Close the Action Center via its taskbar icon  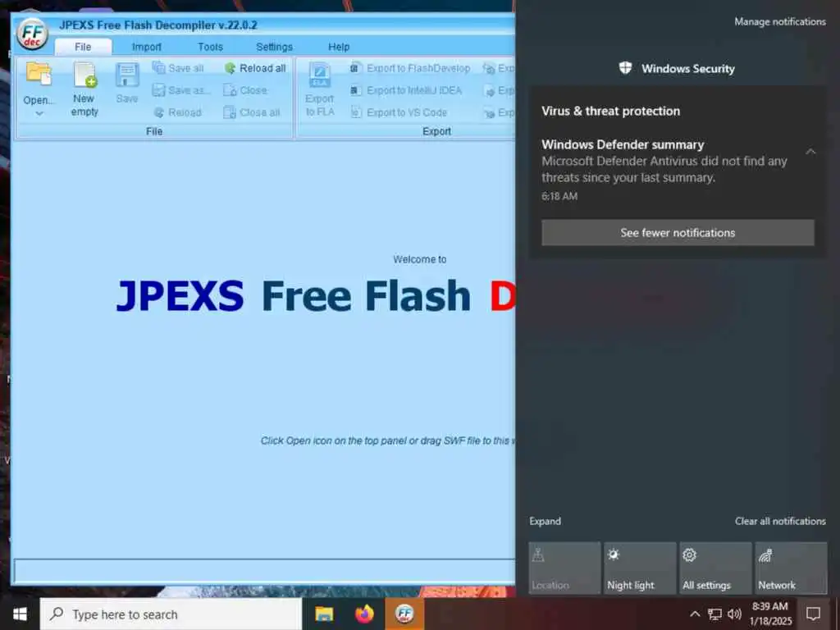point(813,614)
